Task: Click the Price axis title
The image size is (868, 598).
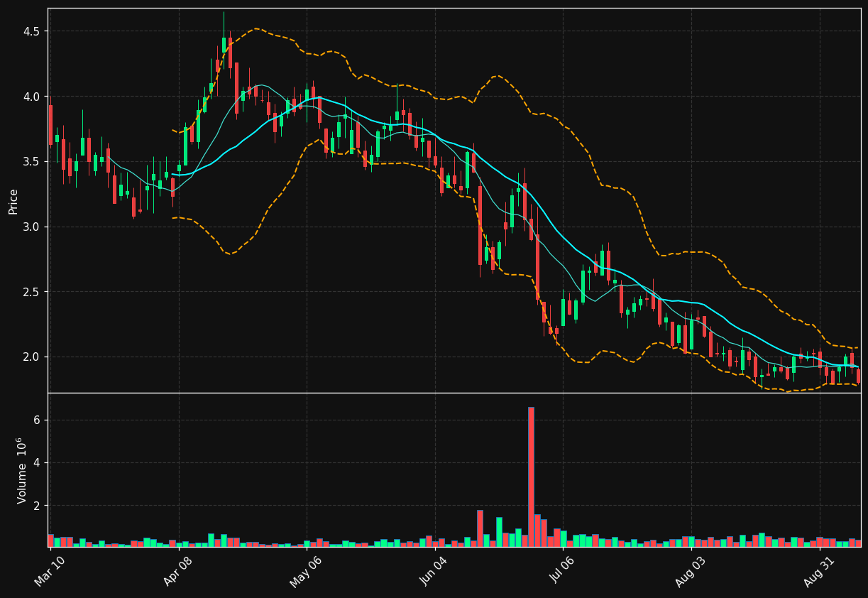Action: (x=13, y=201)
